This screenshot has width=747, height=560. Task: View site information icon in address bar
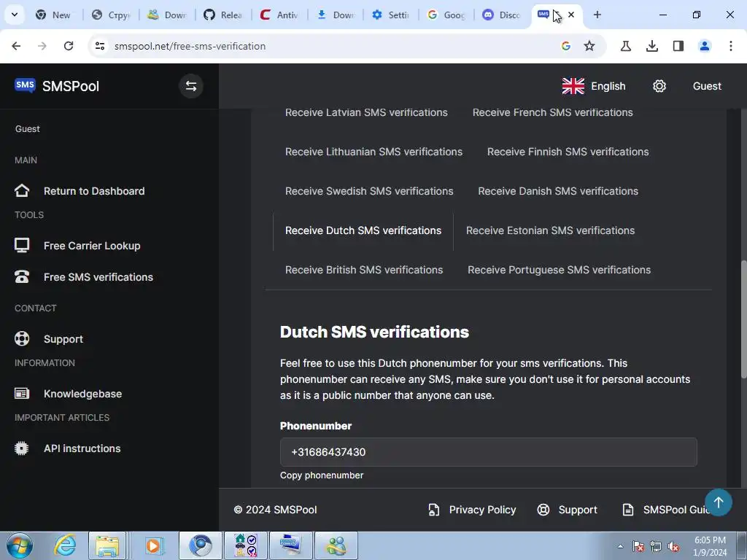[100, 46]
